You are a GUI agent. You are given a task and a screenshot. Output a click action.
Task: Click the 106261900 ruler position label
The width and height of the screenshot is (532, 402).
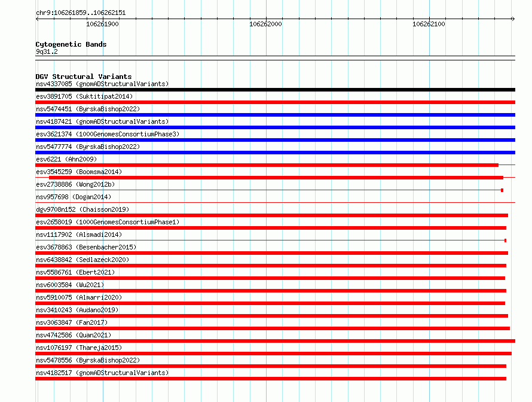(x=102, y=24)
